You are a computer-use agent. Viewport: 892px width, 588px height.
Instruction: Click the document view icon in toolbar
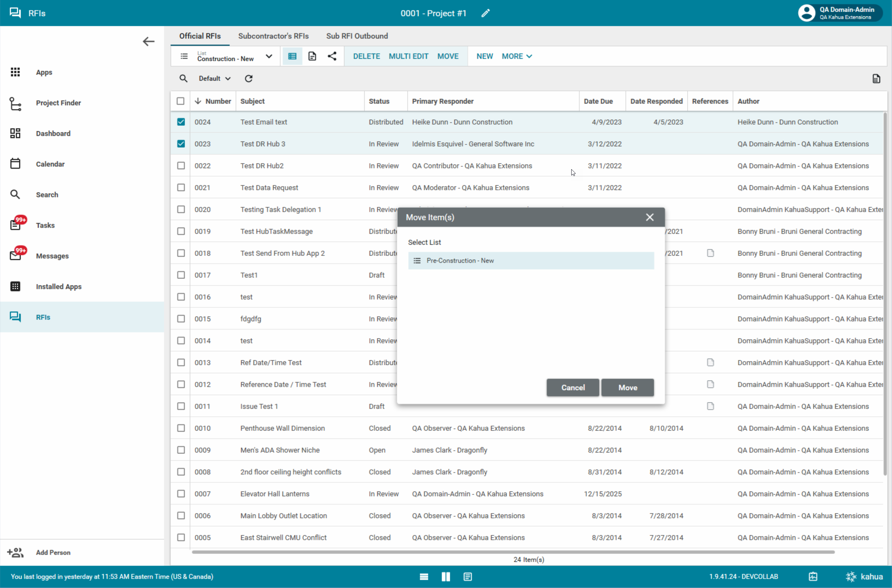(312, 56)
